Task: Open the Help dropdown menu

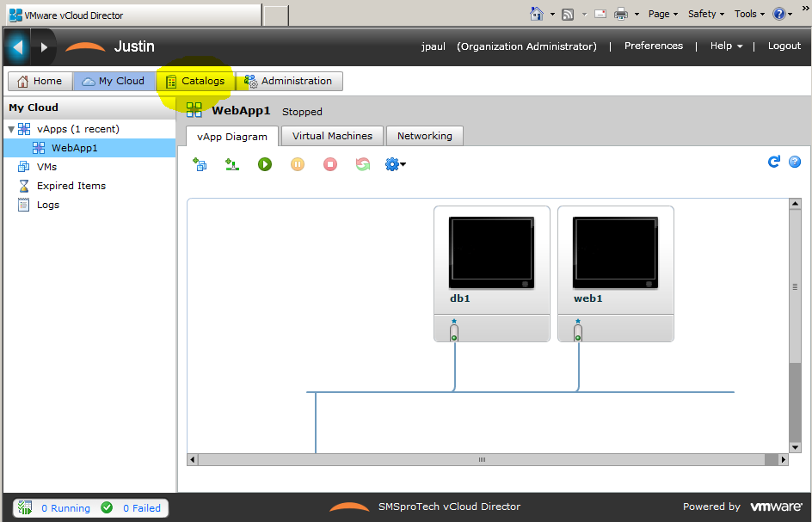Action: pyautogui.click(x=726, y=46)
